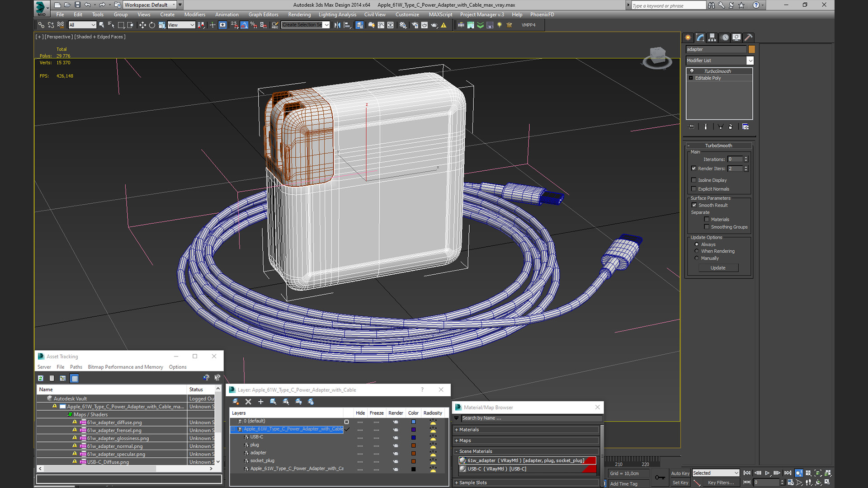Screen dimensions: 868x488
Task: Click the Bind to Space Warp icon
Action: point(61,25)
